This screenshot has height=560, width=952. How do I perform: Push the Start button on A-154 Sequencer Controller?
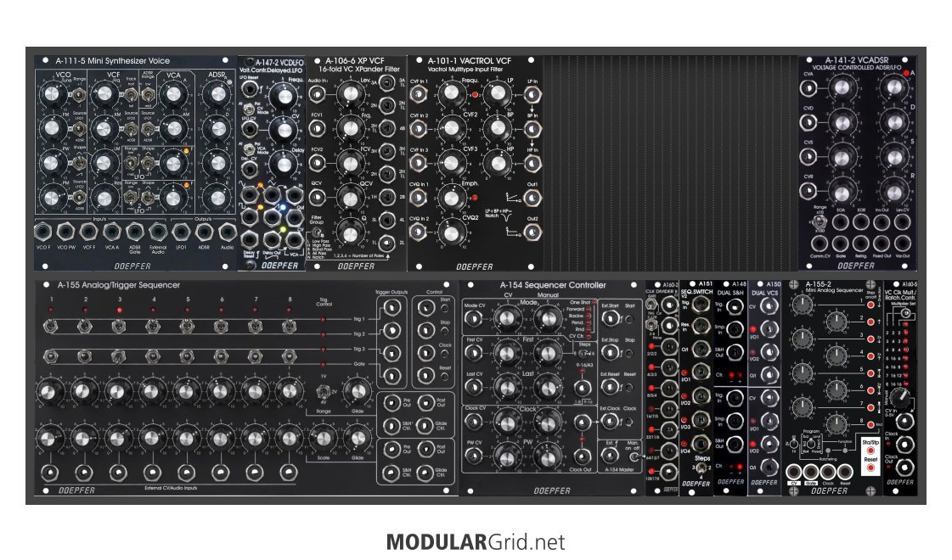(629, 318)
